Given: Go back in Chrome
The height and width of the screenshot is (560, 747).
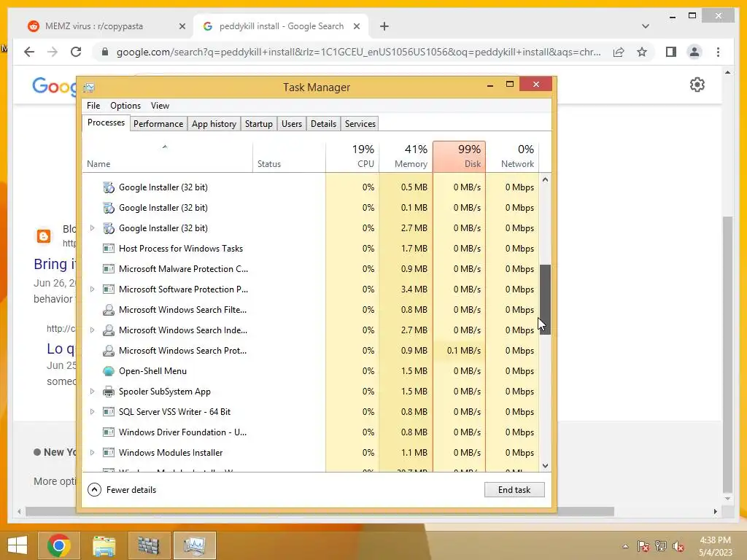Looking at the screenshot, I should pyautogui.click(x=29, y=52).
